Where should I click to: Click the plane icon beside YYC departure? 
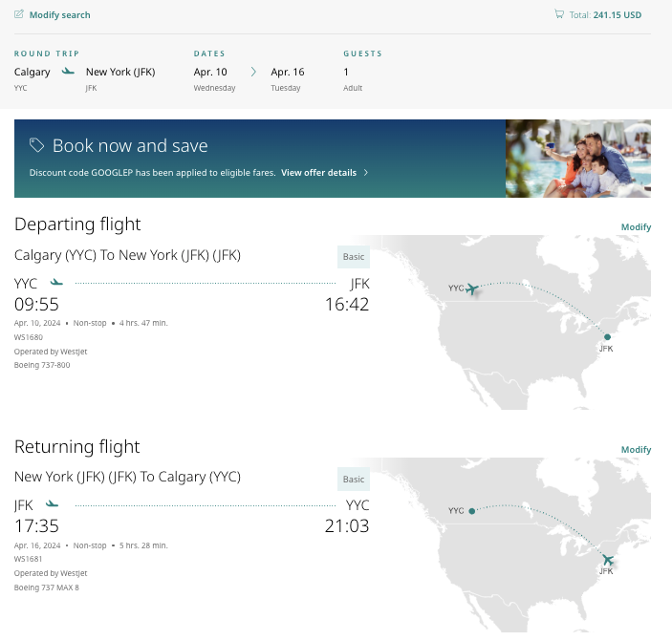click(x=56, y=283)
